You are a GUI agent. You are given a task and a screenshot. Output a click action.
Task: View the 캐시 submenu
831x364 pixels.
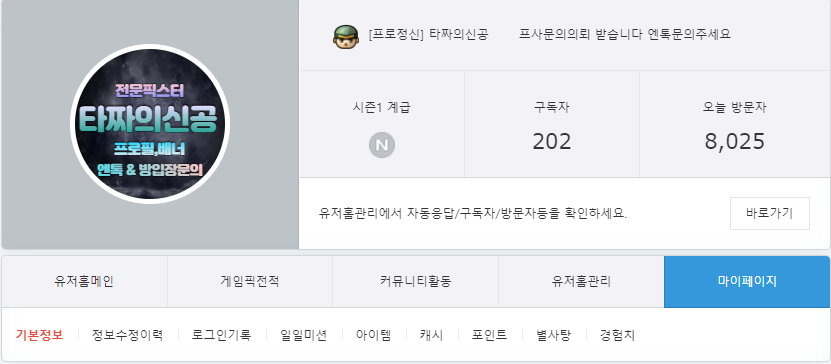[x=431, y=335]
